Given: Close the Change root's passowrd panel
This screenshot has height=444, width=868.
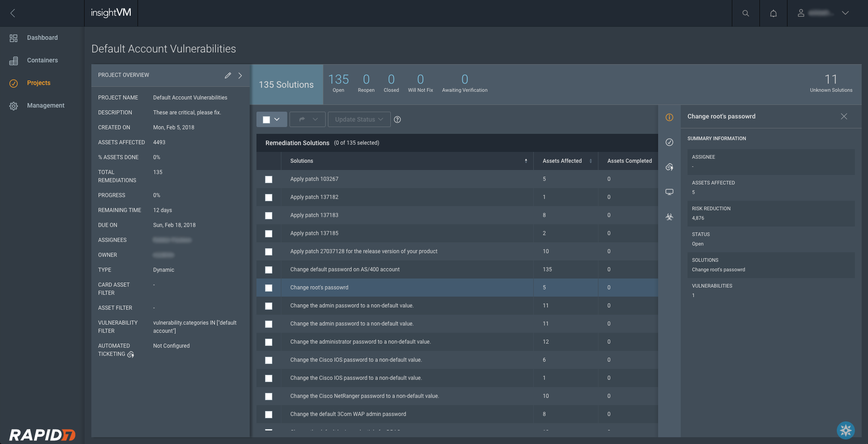Looking at the screenshot, I should (844, 116).
